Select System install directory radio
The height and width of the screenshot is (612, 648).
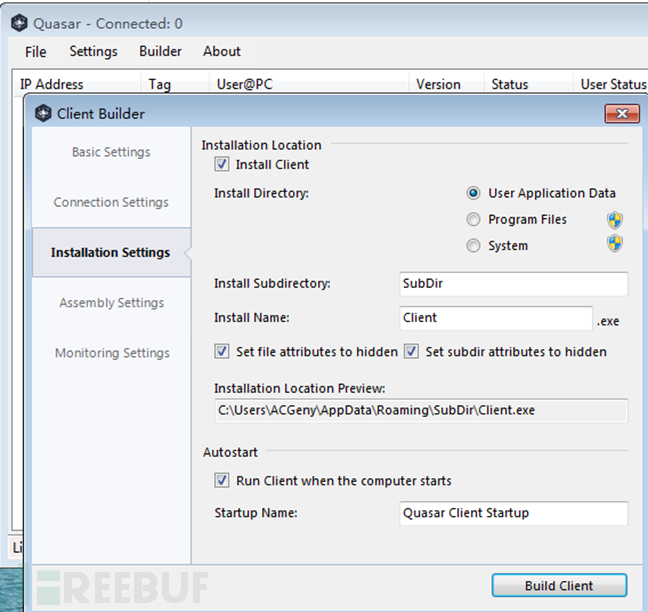tap(473, 246)
